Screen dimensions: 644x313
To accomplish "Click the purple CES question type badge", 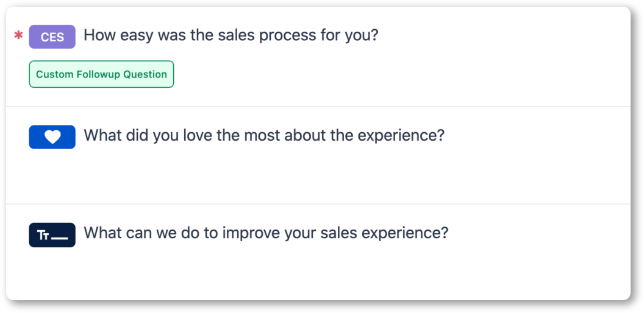I will pos(52,37).
